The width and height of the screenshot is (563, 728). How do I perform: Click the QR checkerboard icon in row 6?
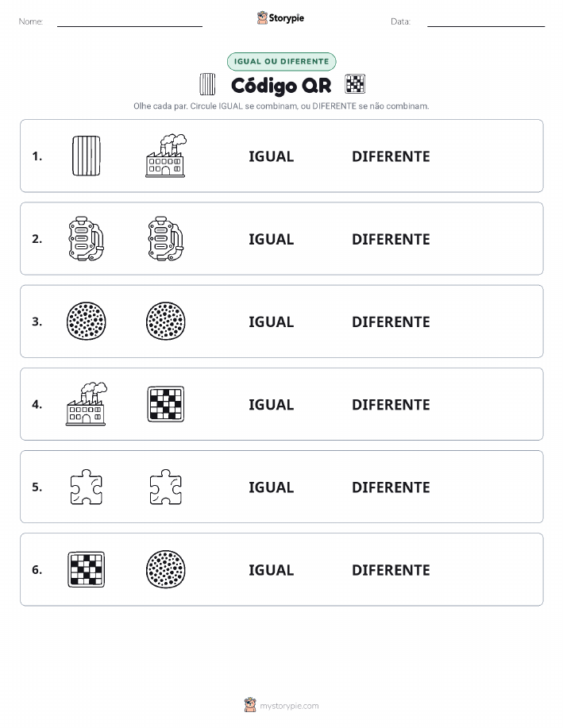pyautogui.click(x=87, y=569)
